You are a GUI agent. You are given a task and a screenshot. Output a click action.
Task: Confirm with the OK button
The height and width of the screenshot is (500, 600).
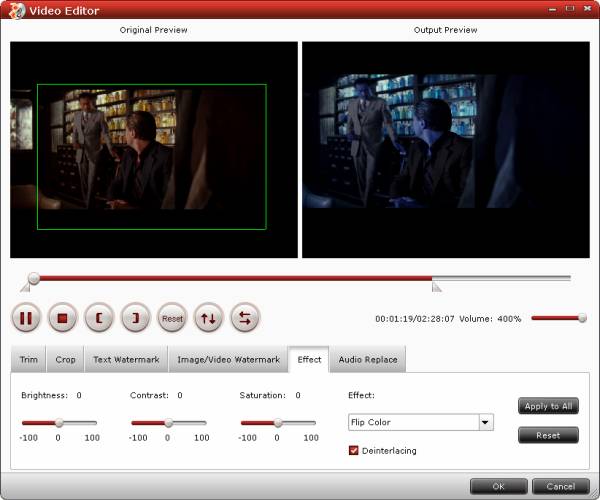pos(499,486)
